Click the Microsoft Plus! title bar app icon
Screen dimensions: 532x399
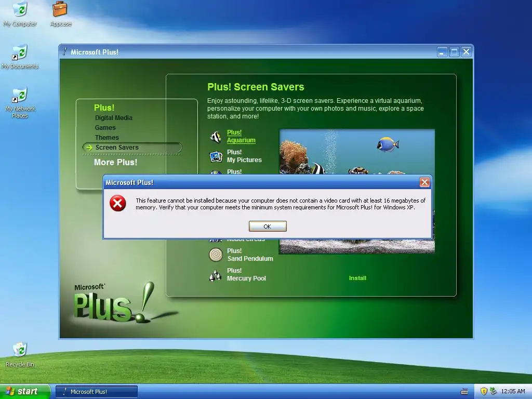click(64, 51)
